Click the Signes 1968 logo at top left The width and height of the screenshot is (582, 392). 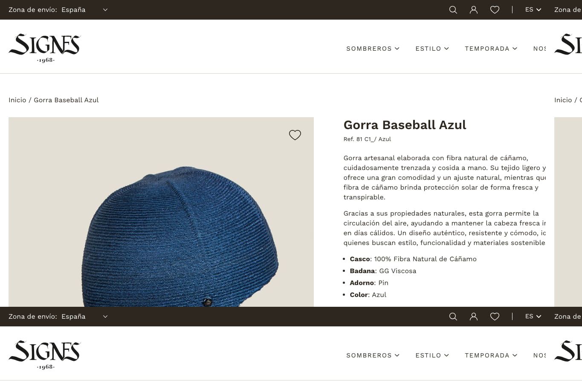pyautogui.click(x=45, y=48)
